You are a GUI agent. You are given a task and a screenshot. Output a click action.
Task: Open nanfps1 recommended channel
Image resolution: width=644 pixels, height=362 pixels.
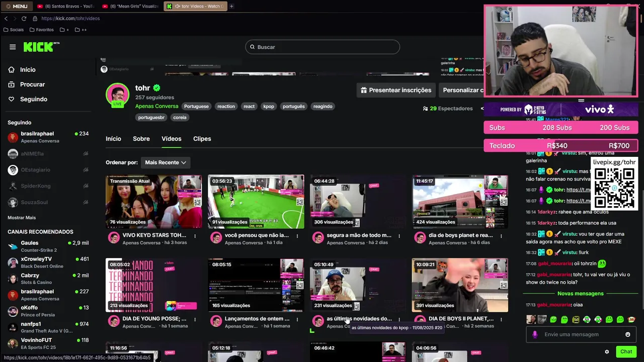48,327
